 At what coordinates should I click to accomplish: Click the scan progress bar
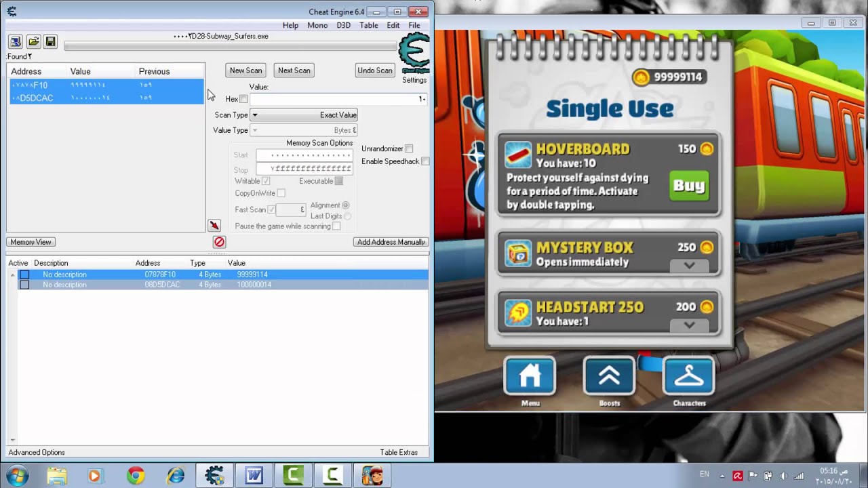click(231, 46)
